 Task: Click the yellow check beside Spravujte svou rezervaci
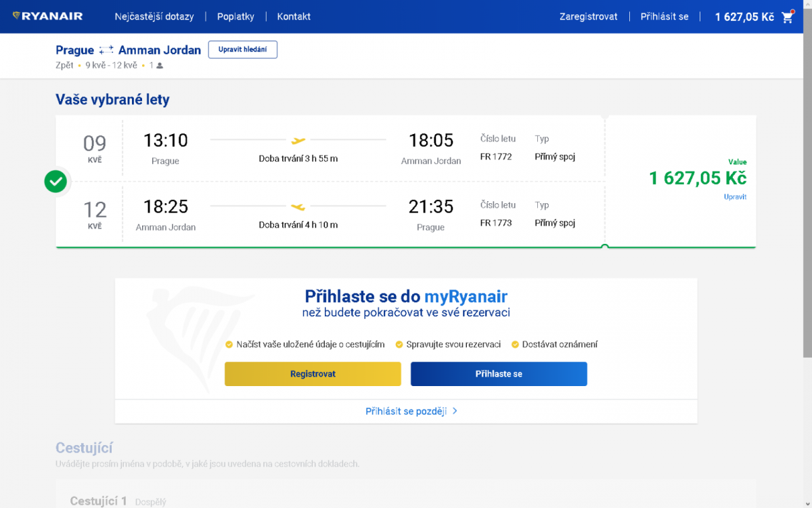399,344
